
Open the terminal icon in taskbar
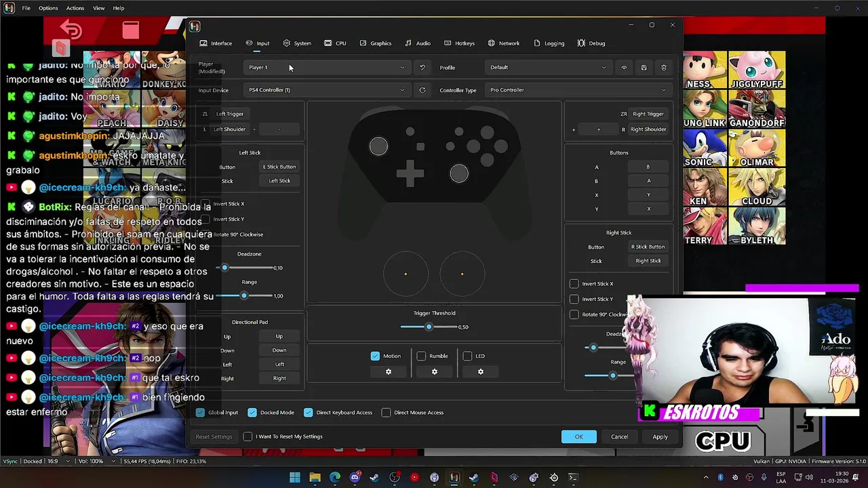coord(573,478)
